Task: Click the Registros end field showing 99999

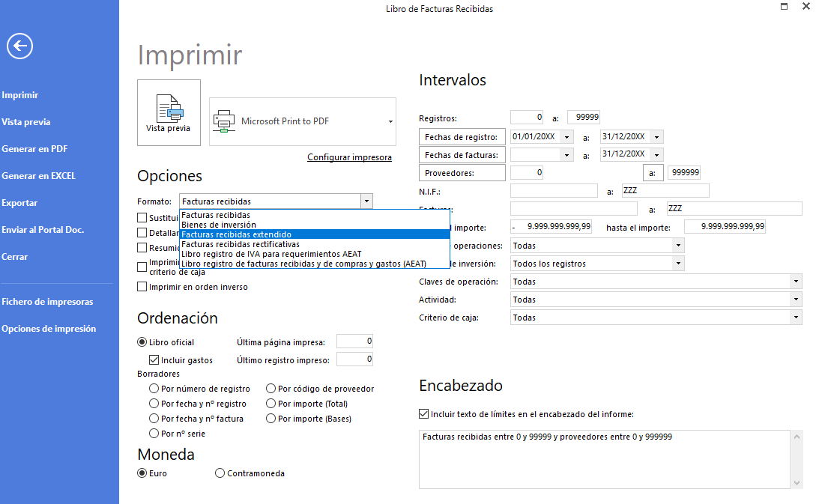Action: click(x=584, y=118)
